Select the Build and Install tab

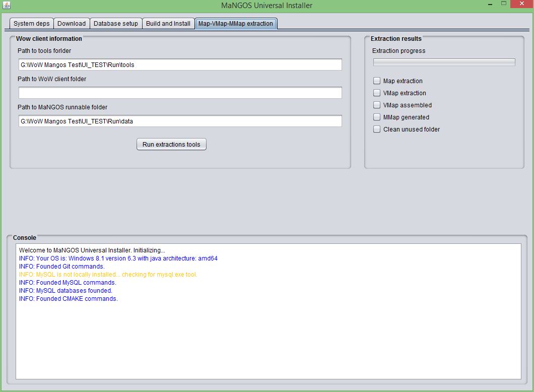click(168, 24)
